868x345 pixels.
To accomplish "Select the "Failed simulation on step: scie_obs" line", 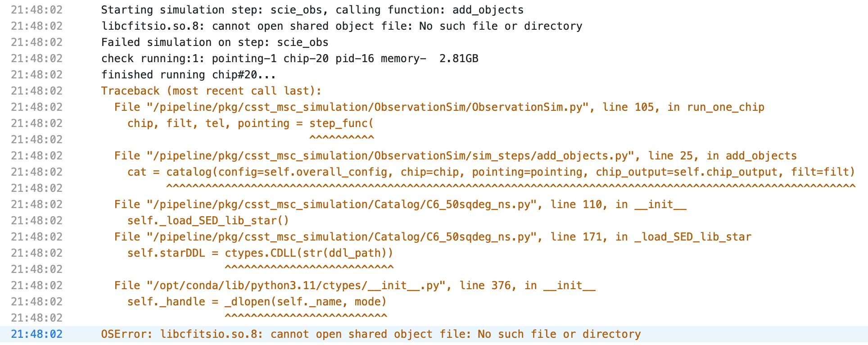I will coord(215,42).
